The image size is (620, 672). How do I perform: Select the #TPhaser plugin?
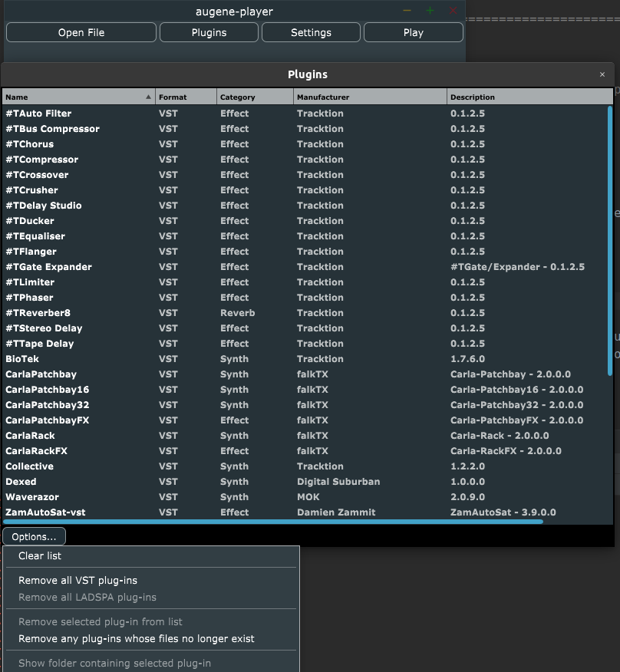305,298
